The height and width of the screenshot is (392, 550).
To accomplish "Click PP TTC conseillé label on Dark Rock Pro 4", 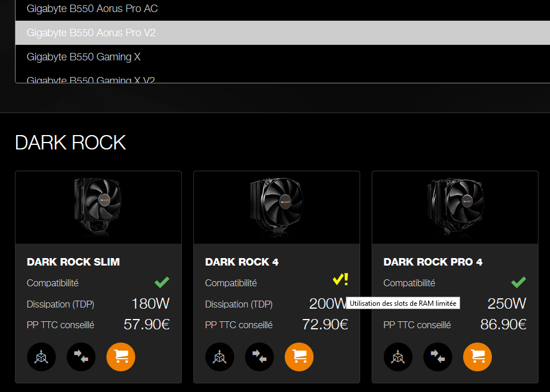I will [417, 325].
